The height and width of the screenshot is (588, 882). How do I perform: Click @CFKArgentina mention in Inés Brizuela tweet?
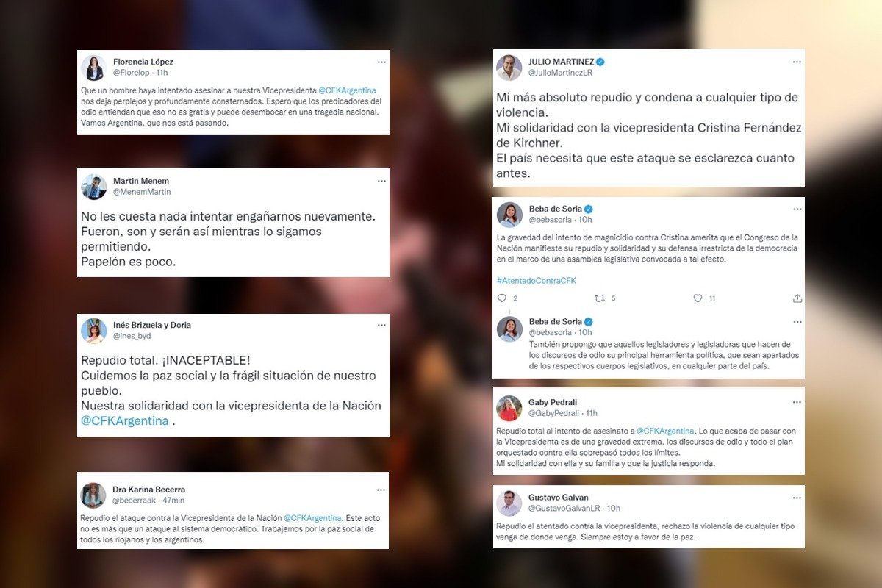coord(125,420)
